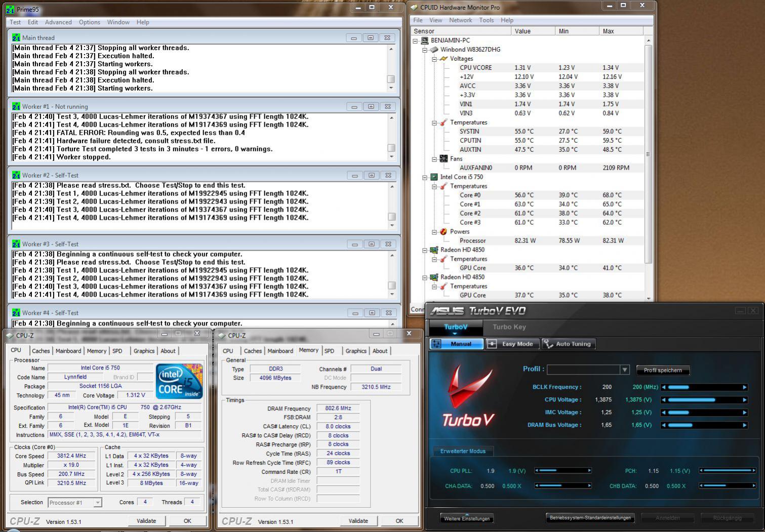Collapse the Powers node
This screenshot has width=765, height=532.
[x=434, y=232]
